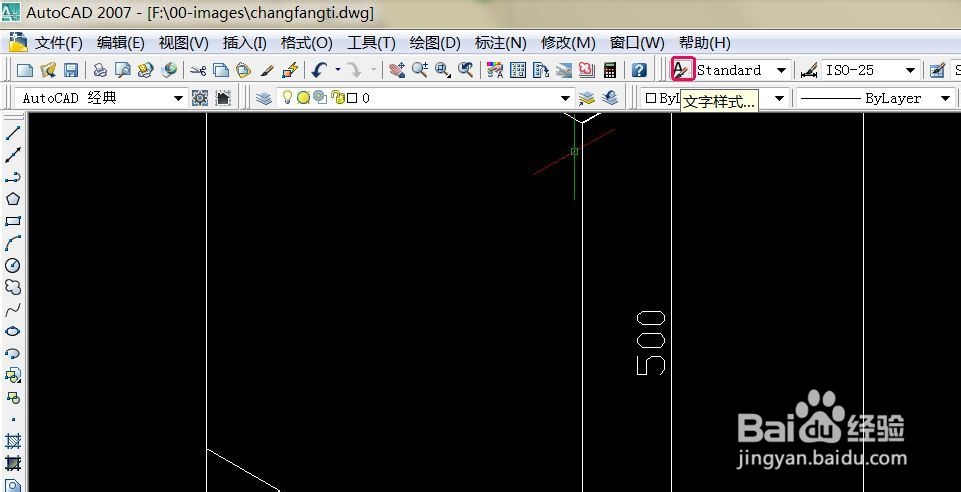
Task: Cut selection with the scissors icon
Action: tap(197, 70)
